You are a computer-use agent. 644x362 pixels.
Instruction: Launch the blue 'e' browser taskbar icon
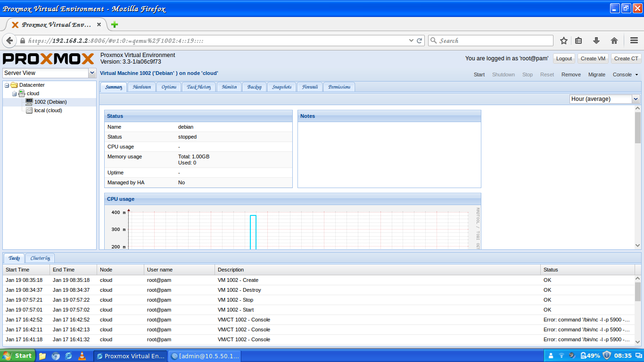[68, 356]
